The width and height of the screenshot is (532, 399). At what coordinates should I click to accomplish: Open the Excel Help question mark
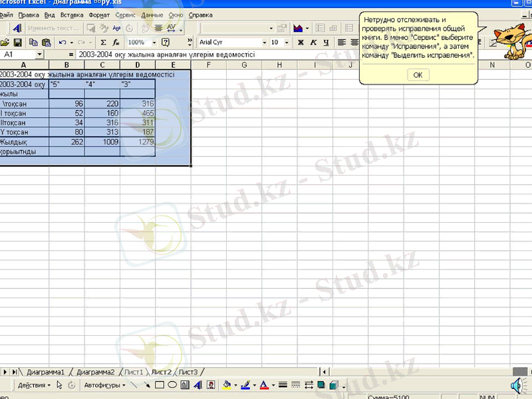coord(166,42)
